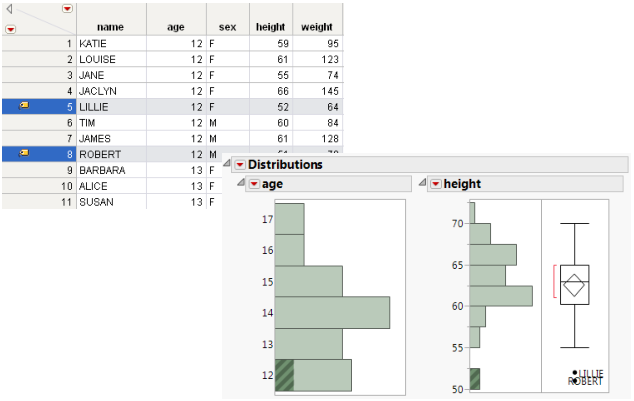Click the hatched selected portion of age 12 bar
This screenshot has height=401, width=634.
(284, 375)
